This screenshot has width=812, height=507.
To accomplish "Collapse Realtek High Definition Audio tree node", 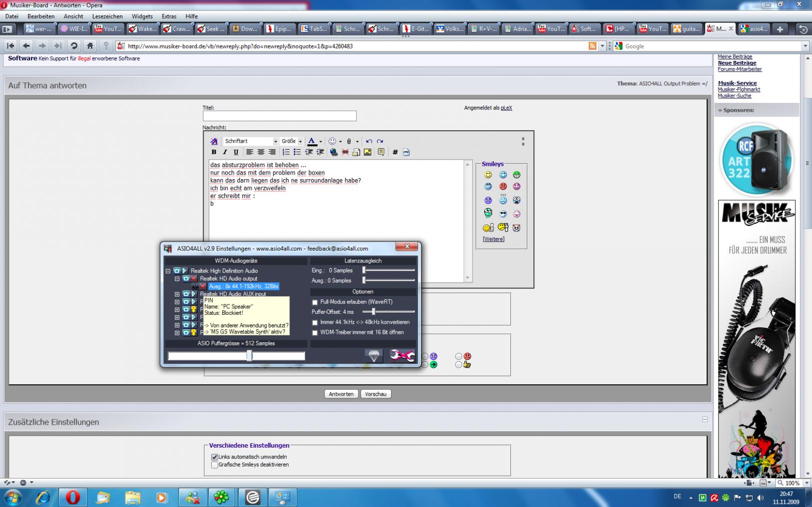I will (x=168, y=271).
